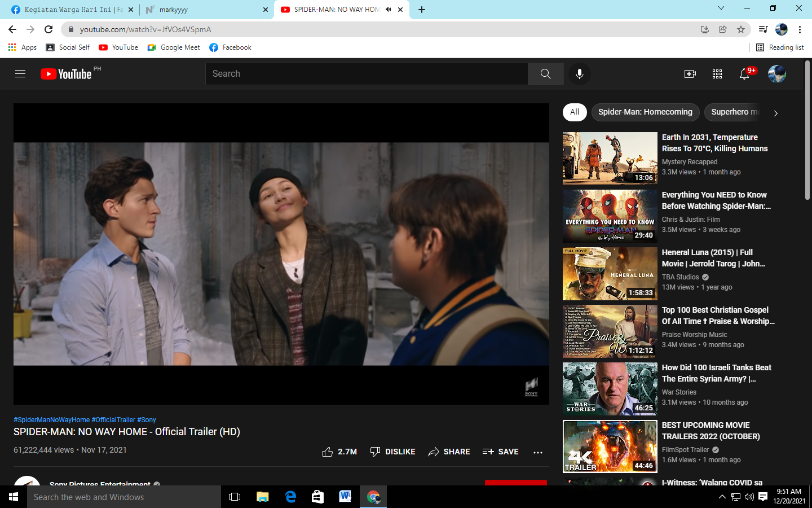Screen dimensions: 812x508
Task: Open Chrome media control icon
Action: tap(763, 29)
